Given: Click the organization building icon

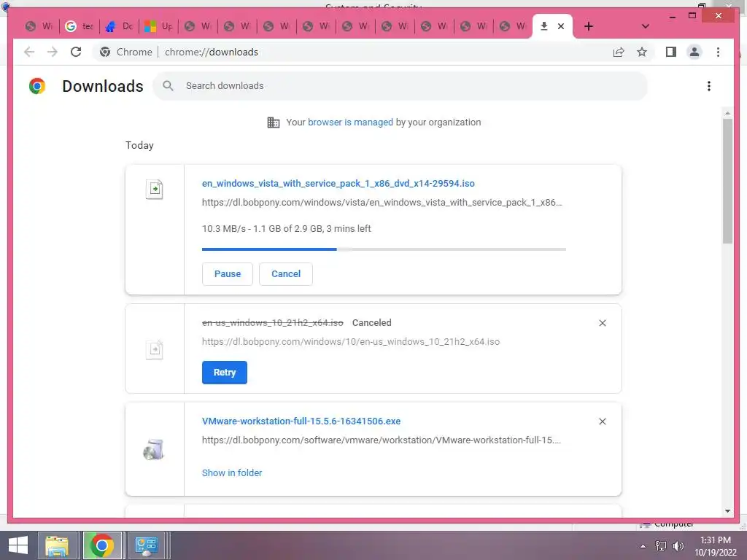Looking at the screenshot, I should 273,122.
